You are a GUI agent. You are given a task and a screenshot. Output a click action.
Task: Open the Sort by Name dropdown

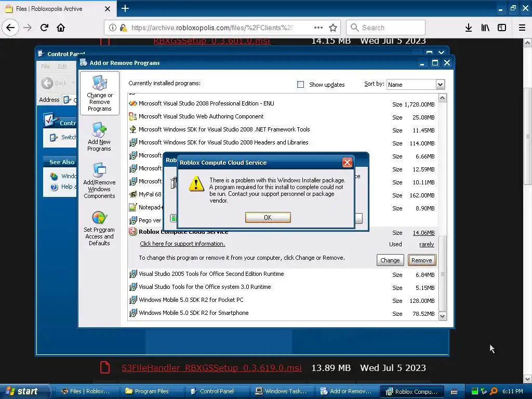click(440, 85)
